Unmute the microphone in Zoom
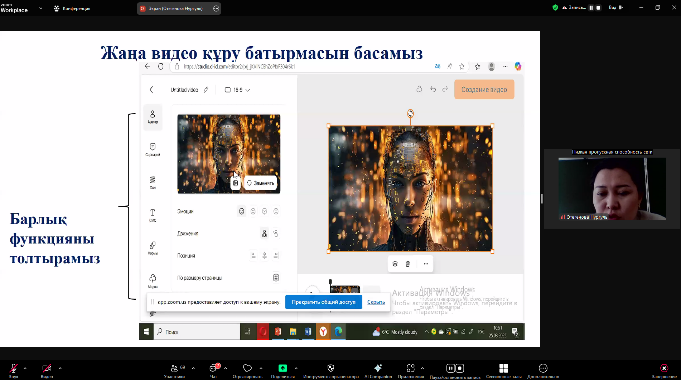This screenshot has height=380, width=681. [13, 370]
